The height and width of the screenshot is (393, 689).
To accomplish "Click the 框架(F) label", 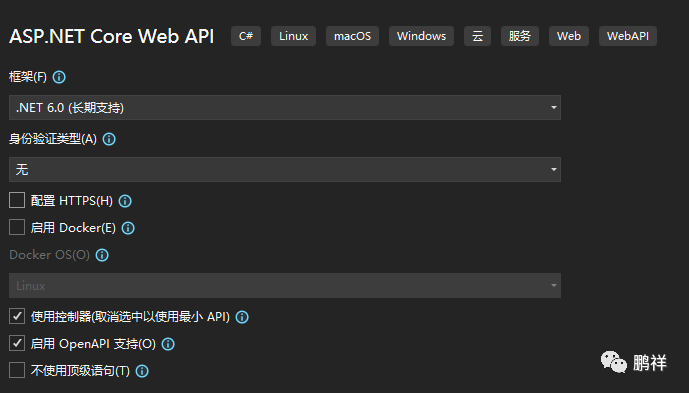I will pos(28,77).
